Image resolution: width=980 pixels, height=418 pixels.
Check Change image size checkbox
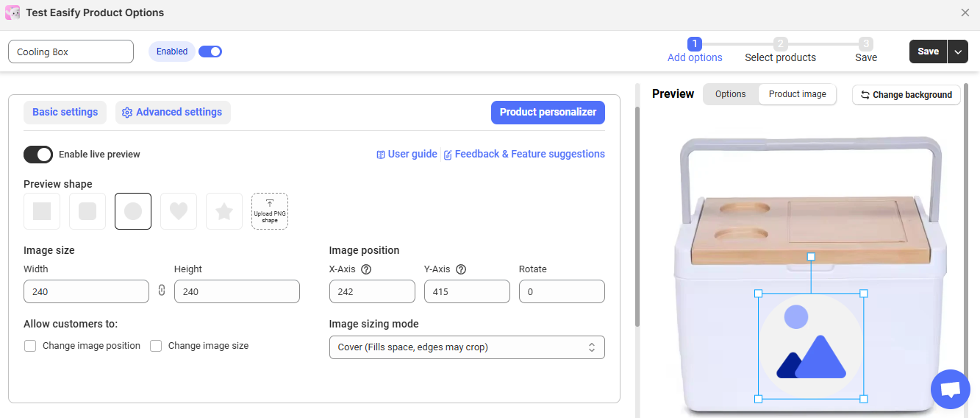coord(156,346)
